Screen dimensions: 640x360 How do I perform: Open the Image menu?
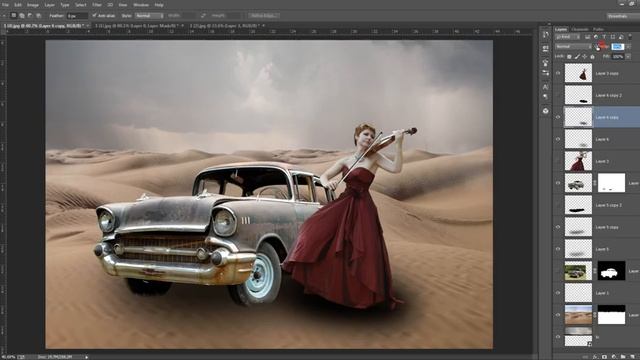33,5
